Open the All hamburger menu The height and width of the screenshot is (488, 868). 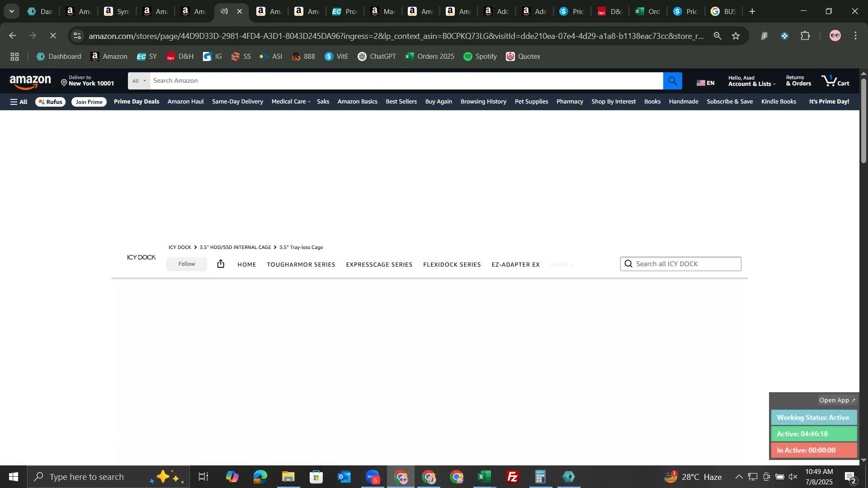tap(19, 102)
